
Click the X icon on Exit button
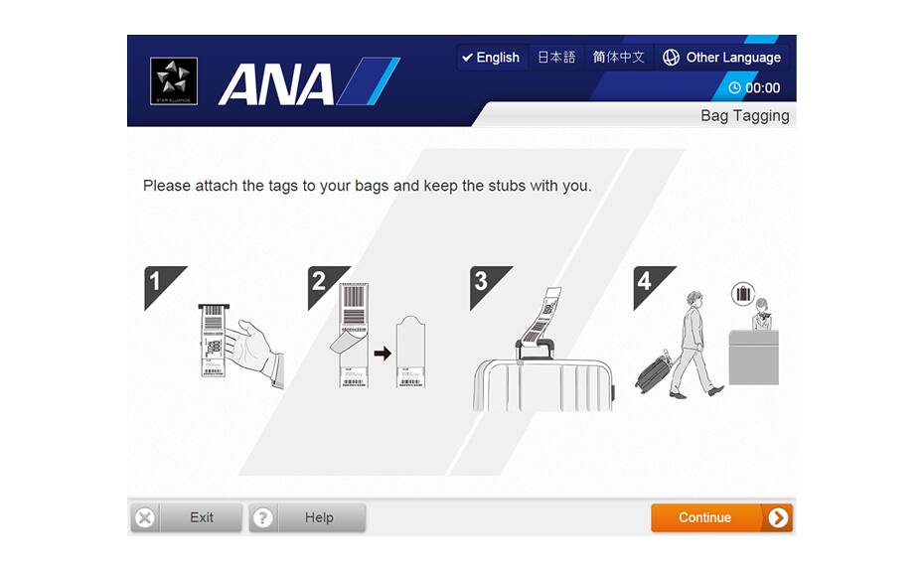click(145, 518)
